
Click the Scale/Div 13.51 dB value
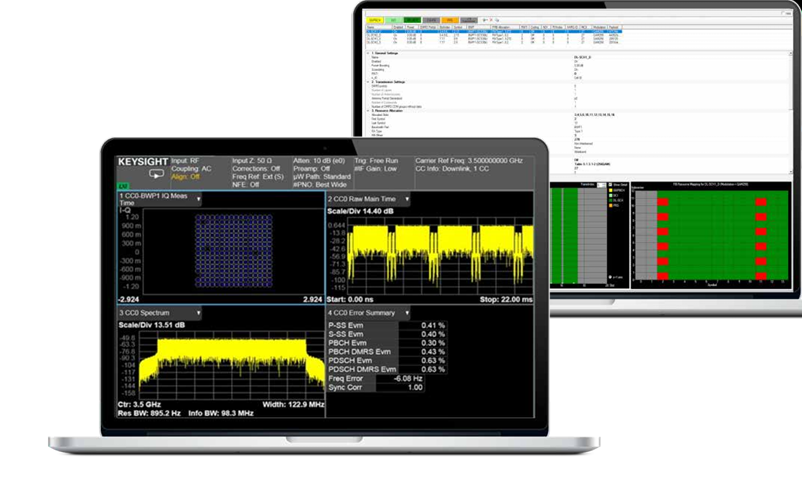tap(151, 325)
